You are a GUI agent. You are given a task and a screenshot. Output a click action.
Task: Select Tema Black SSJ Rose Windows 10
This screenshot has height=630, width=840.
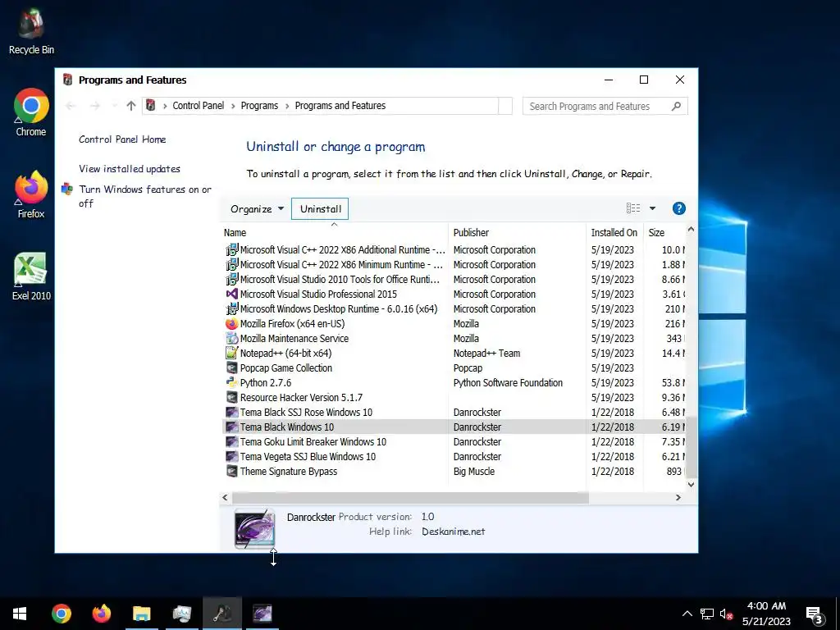pos(453,413)
